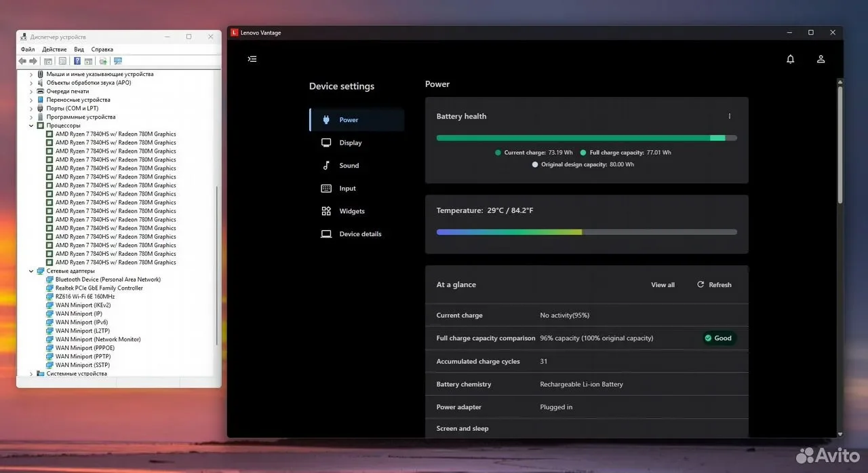Open Lenovo Vantage hamburger navigation menu

[252, 59]
